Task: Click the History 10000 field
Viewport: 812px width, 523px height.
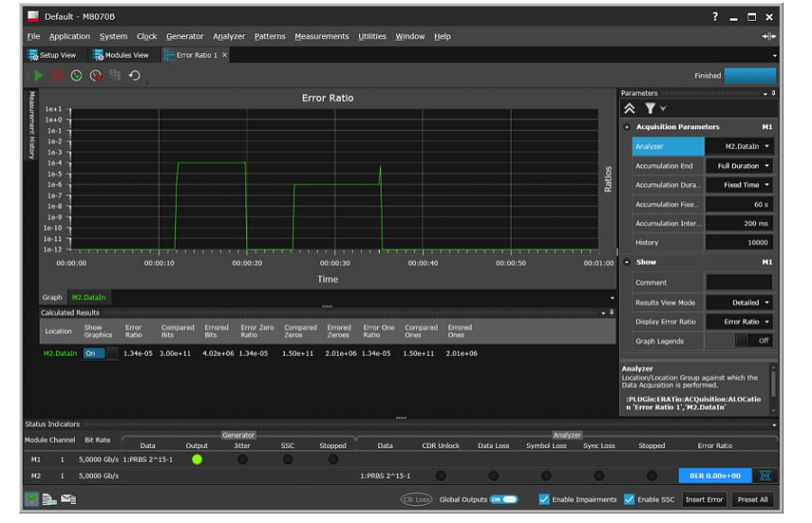Action: pos(740,243)
